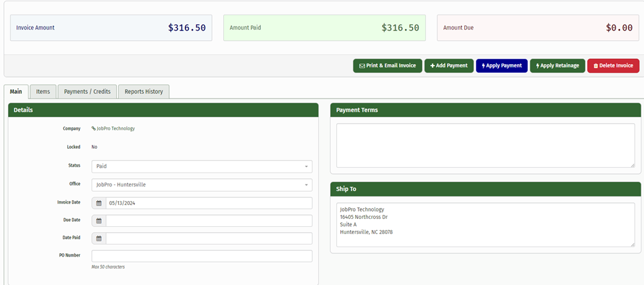Click the Apply Retainage button
Viewport: 644px width, 285px height.
(557, 66)
